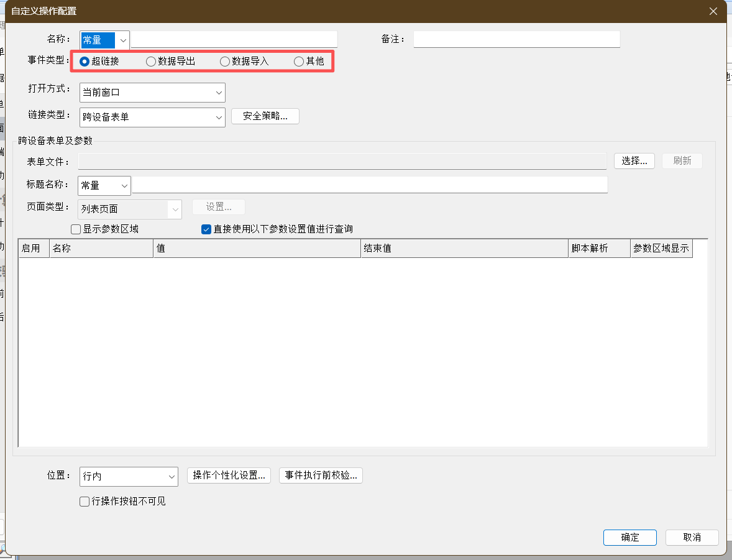Toggle the 行操作按钮不可见 checkbox

click(85, 502)
